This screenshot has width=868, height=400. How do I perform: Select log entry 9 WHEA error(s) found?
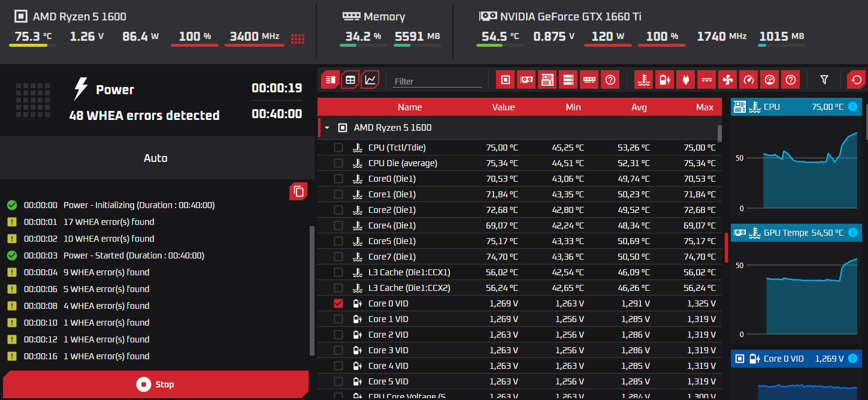click(106, 272)
